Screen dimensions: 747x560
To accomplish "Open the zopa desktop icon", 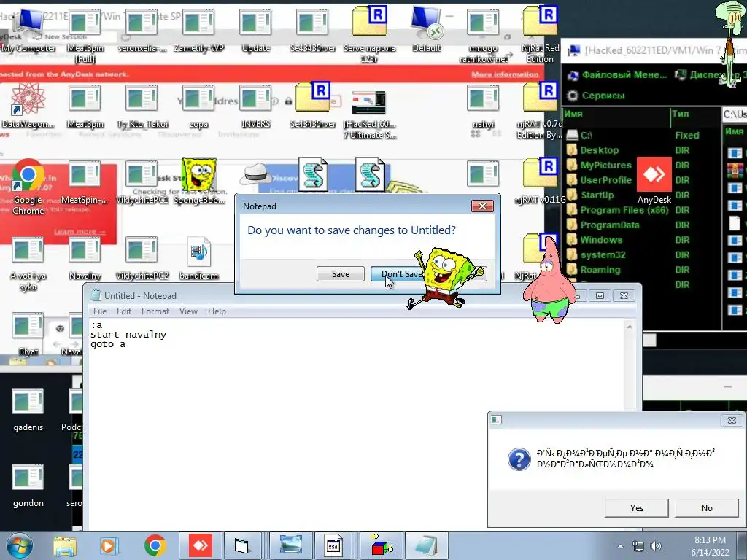I will point(198,106).
